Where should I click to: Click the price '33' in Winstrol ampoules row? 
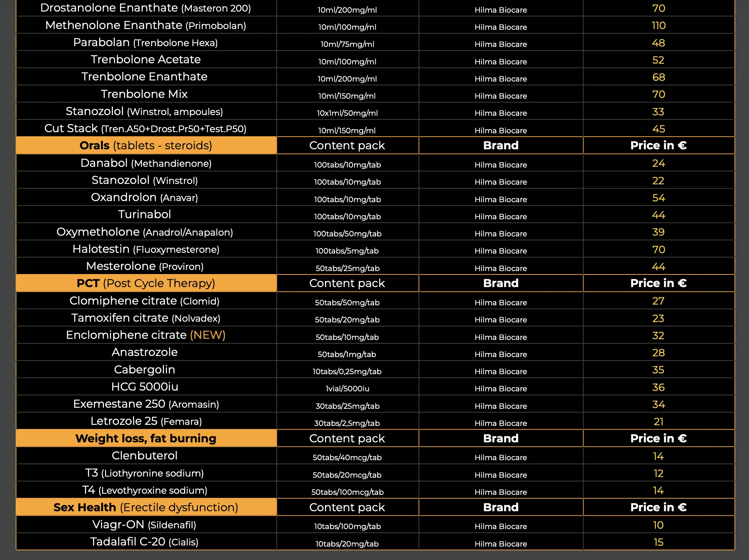[658, 112]
